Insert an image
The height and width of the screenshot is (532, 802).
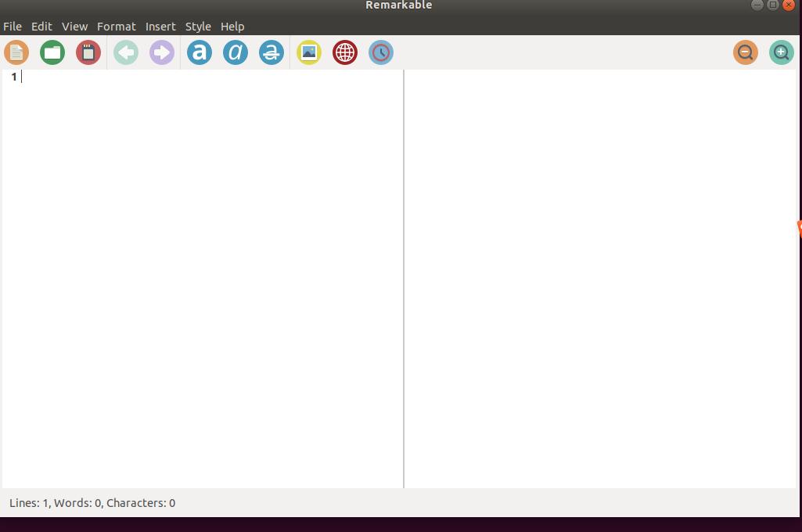point(308,52)
